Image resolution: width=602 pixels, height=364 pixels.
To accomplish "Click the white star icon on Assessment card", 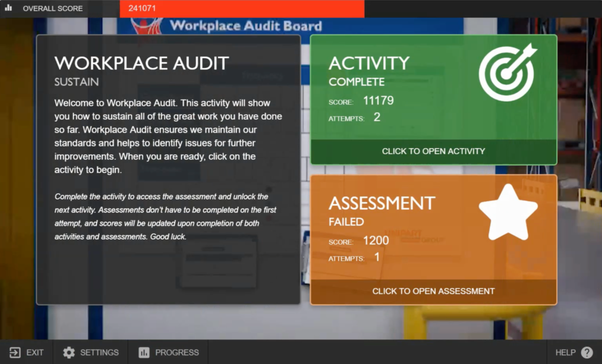I will pos(508,212).
